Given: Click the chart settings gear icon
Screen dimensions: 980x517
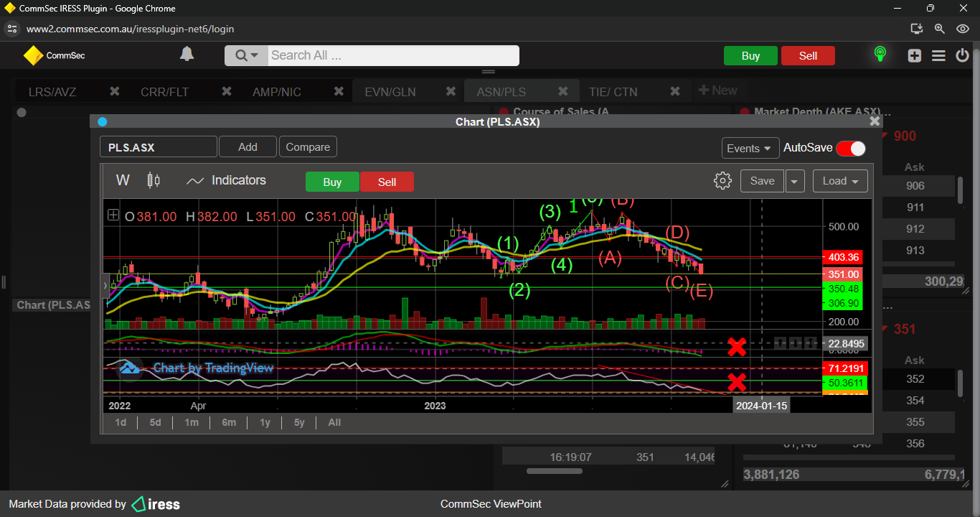Looking at the screenshot, I should point(722,181).
